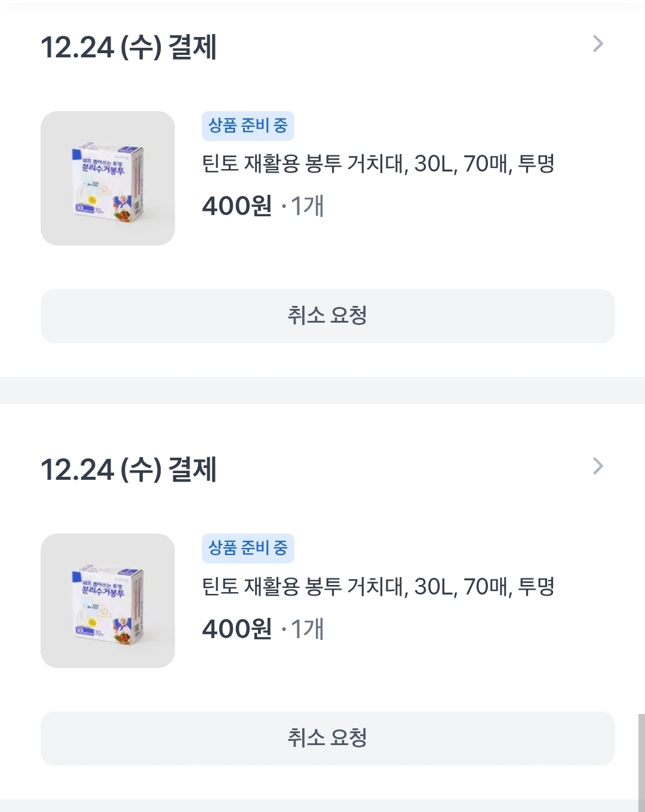
Task: Click the vertical scrollbar thumb
Action: [641, 762]
